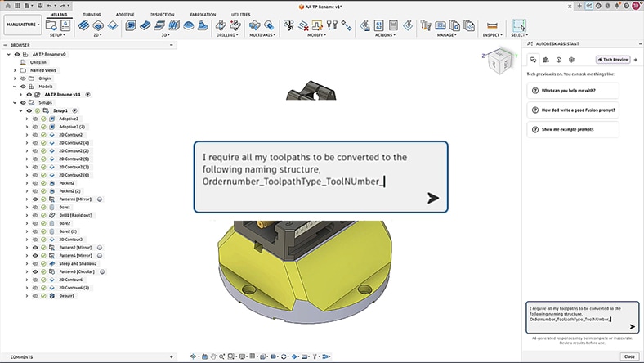Screen dimensions: 644x363
Task: Toggle the radio button beside Setup 1
Action: tap(74, 110)
